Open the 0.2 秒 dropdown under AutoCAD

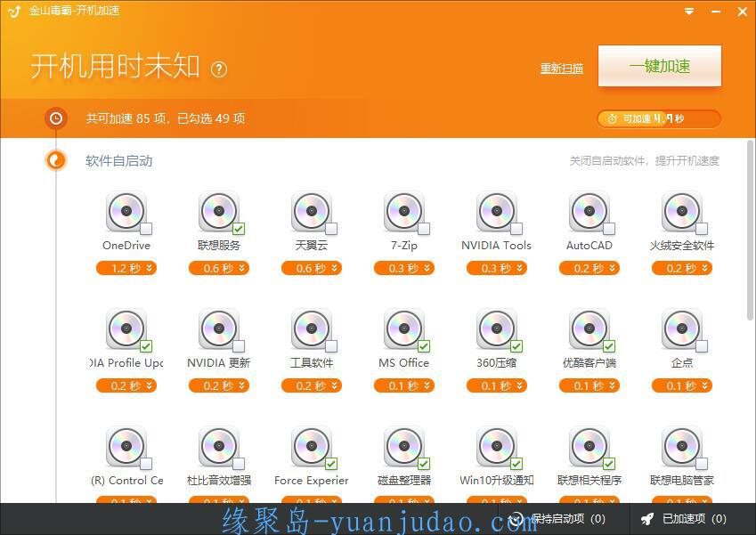point(589,268)
